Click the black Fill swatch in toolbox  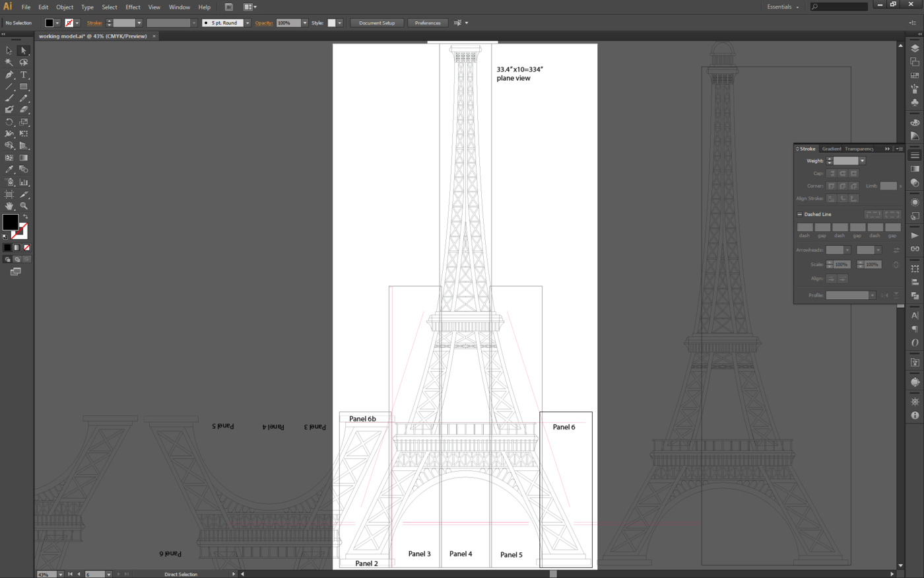(10, 222)
